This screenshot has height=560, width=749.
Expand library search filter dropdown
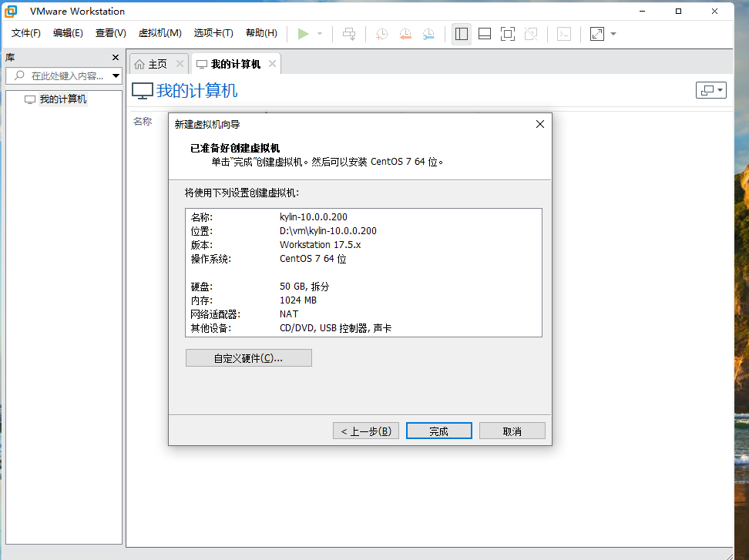[x=116, y=76]
